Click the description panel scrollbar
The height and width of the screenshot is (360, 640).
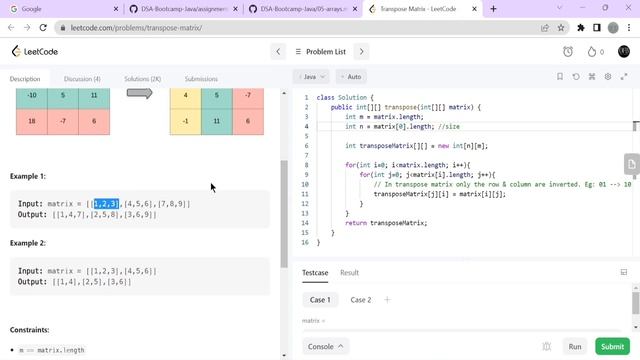284,213
